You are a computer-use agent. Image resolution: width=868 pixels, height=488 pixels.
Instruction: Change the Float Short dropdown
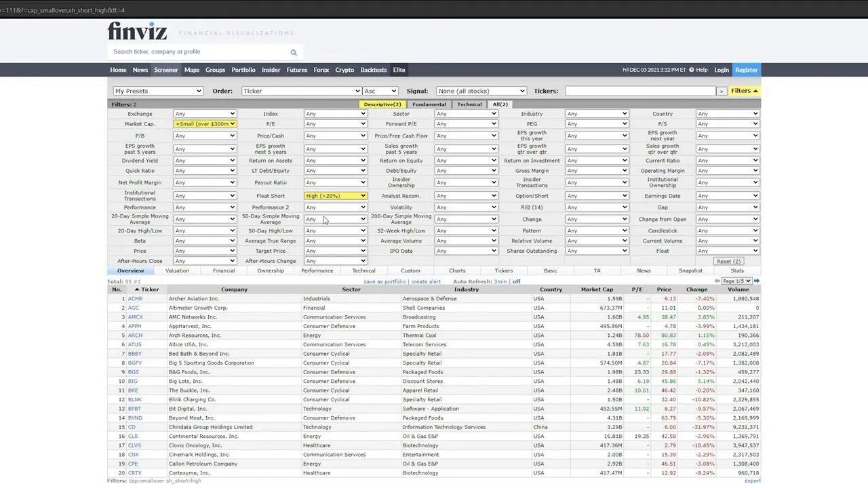coord(335,195)
